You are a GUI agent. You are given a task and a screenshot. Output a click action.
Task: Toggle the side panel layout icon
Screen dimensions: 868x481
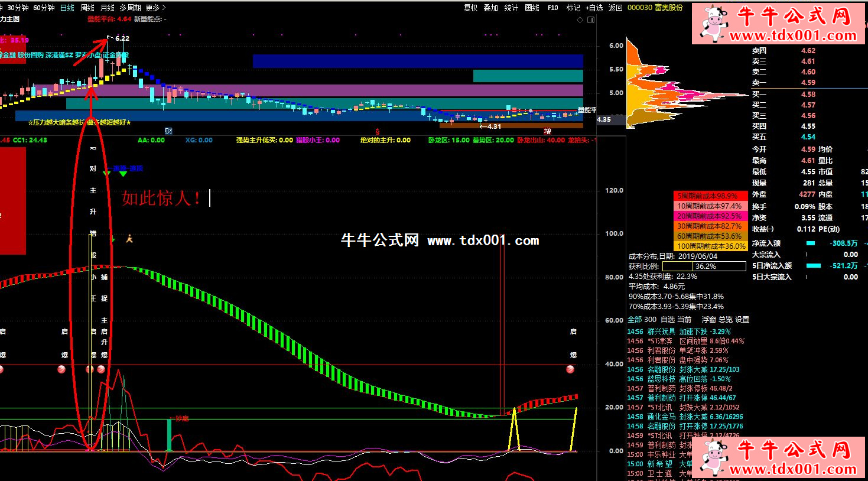click(x=591, y=19)
